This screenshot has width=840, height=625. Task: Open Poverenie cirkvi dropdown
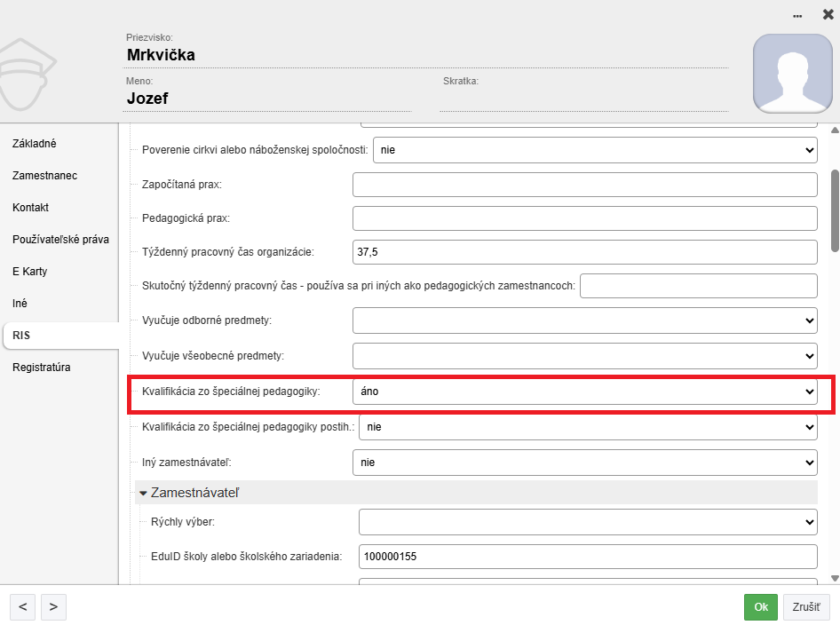tap(594, 150)
